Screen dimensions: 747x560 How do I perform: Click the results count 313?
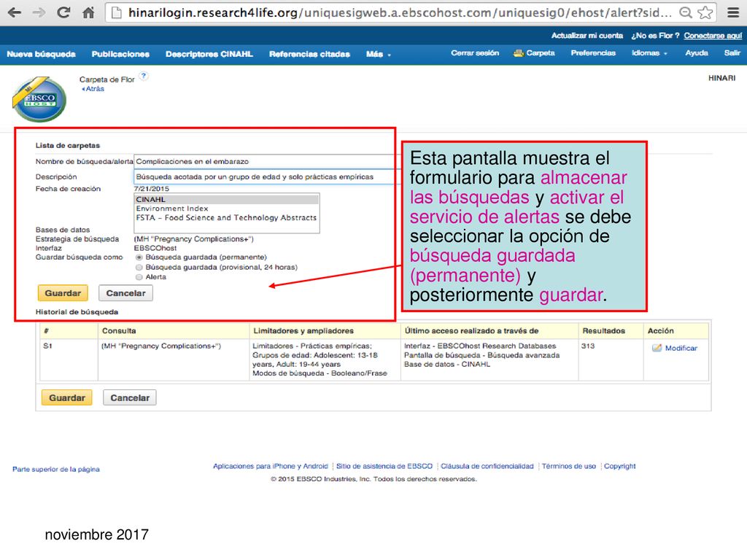(588, 346)
